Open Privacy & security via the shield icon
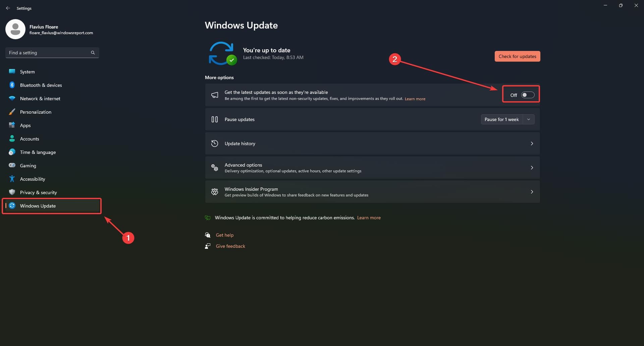Viewport: 644px width, 346px height. point(12,192)
